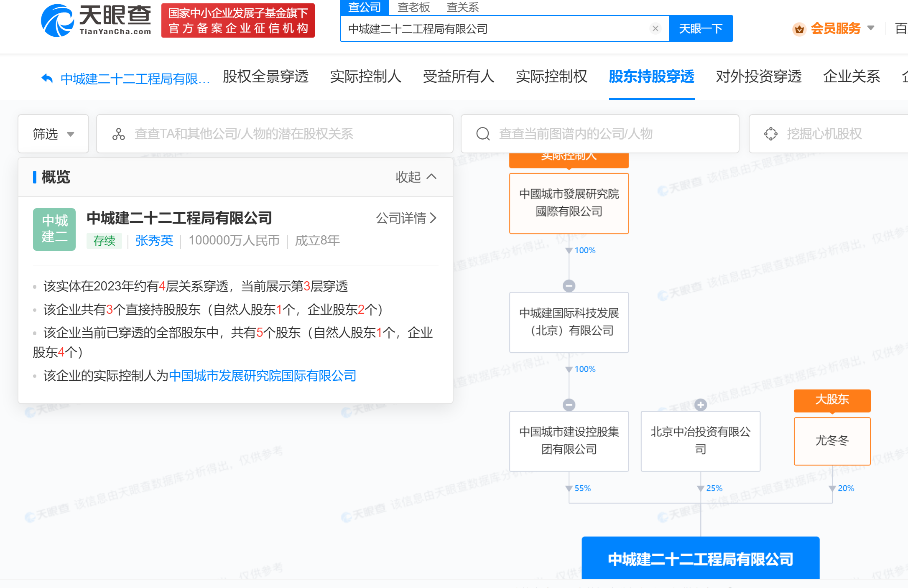This screenshot has height=588, width=908.
Task: Open the 筛选 filter dropdown
Action: point(54,134)
